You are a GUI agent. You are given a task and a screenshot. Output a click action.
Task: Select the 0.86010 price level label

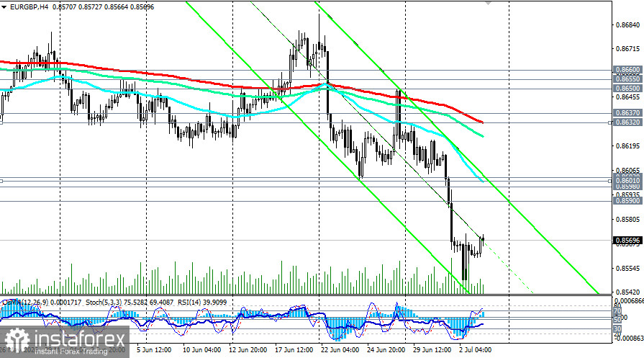point(627,180)
